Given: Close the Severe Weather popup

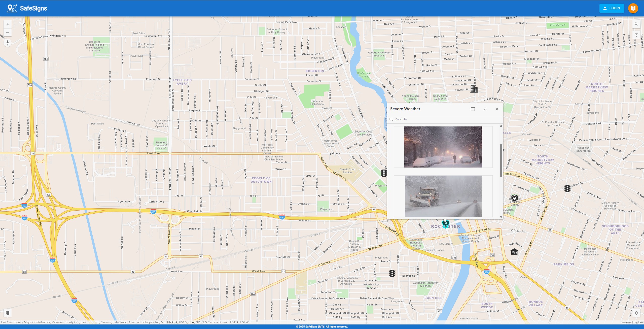Looking at the screenshot, I should point(497,109).
